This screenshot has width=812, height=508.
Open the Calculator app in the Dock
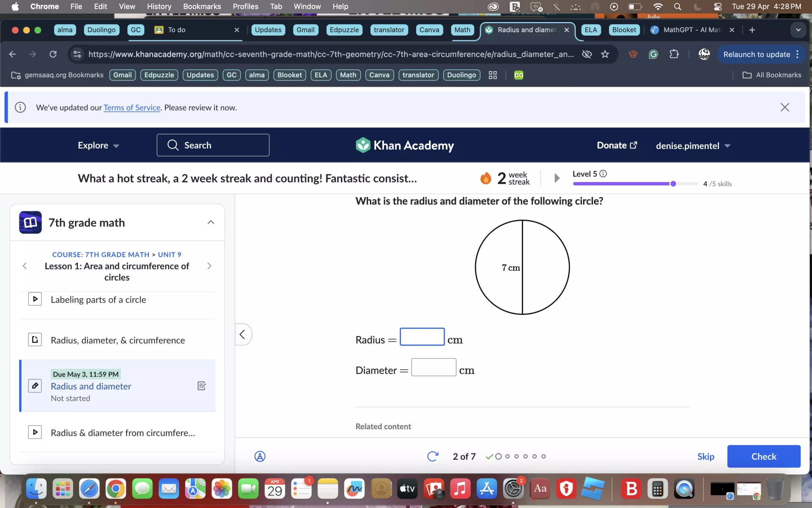click(657, 489)
